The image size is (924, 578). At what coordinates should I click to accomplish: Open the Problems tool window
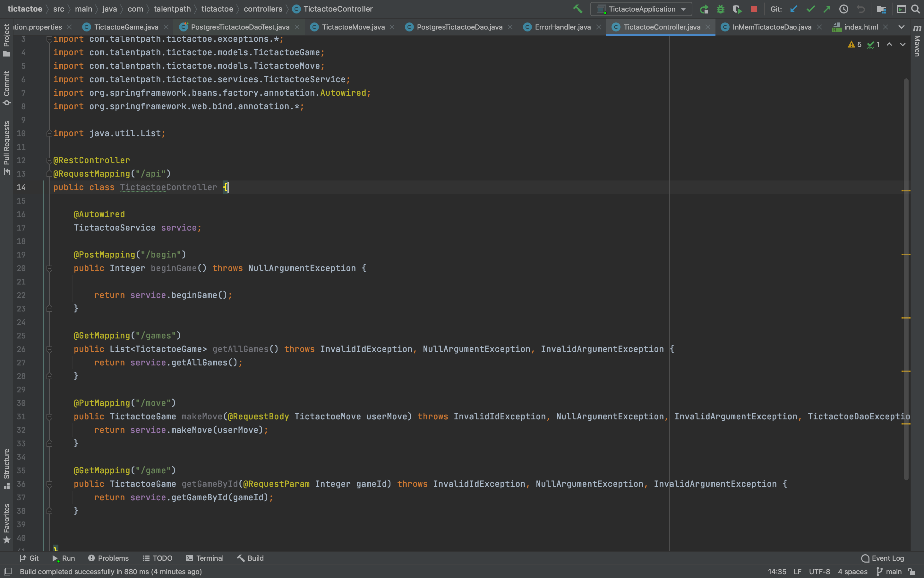pos(108,558)
